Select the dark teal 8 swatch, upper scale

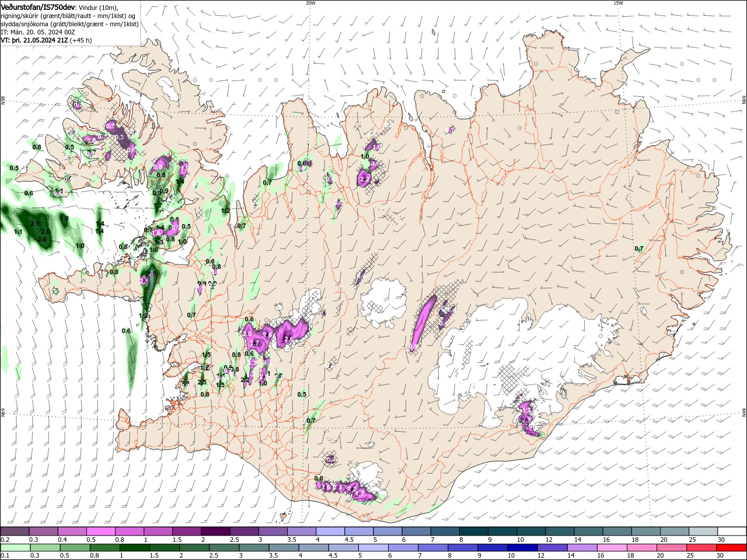pyautogui.click(x=473, y=531)
